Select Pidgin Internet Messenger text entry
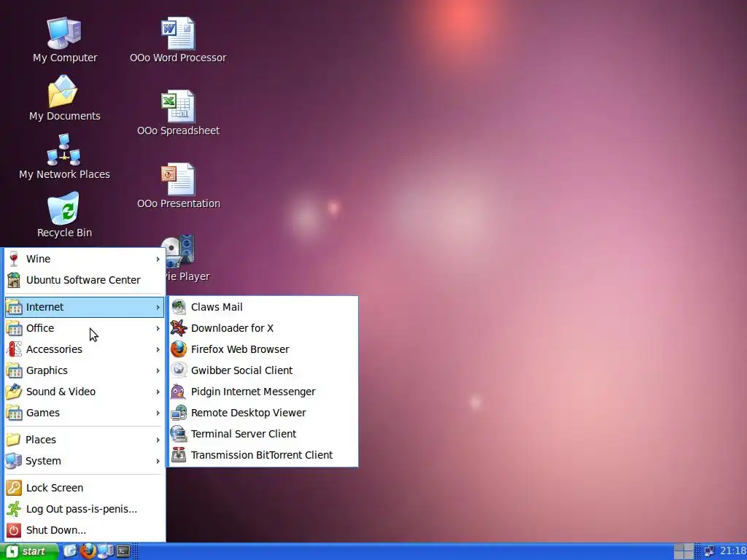 click(253, 392)
